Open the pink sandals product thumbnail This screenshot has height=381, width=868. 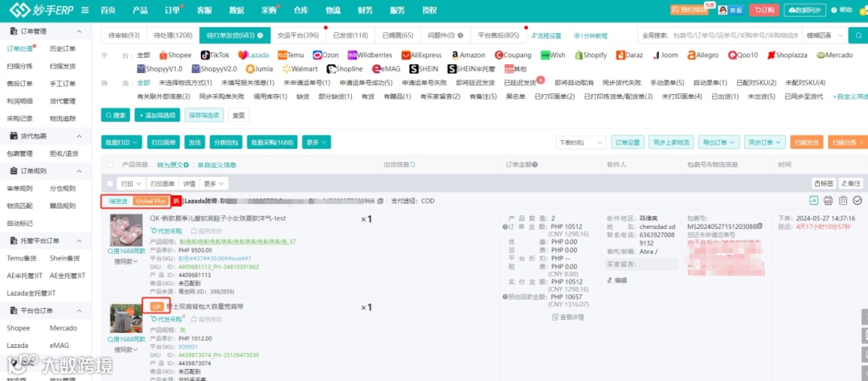click(126, 230)
